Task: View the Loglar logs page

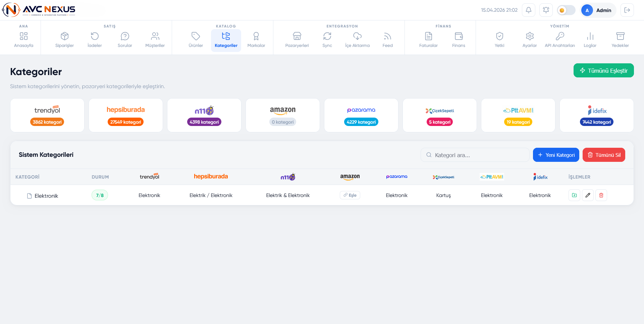Action: click(x=590, y=40)
